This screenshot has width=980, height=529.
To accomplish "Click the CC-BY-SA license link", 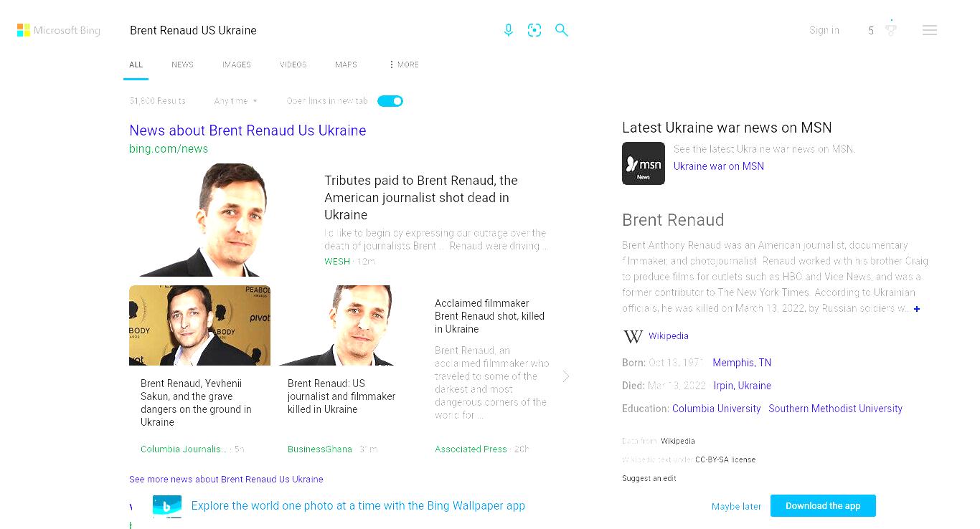I will (x=725, y=460).
